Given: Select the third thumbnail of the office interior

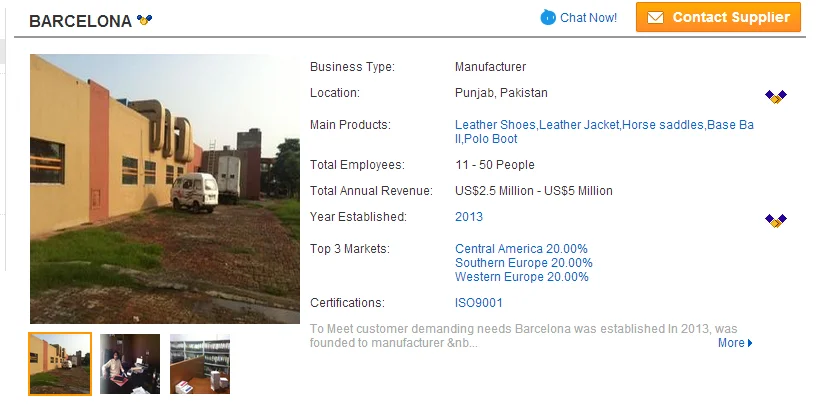Looking at the screenshot, I should pos(200,364).
